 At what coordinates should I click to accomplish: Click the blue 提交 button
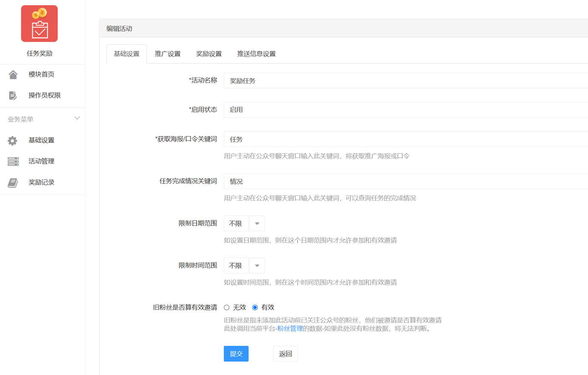point(236,354)
